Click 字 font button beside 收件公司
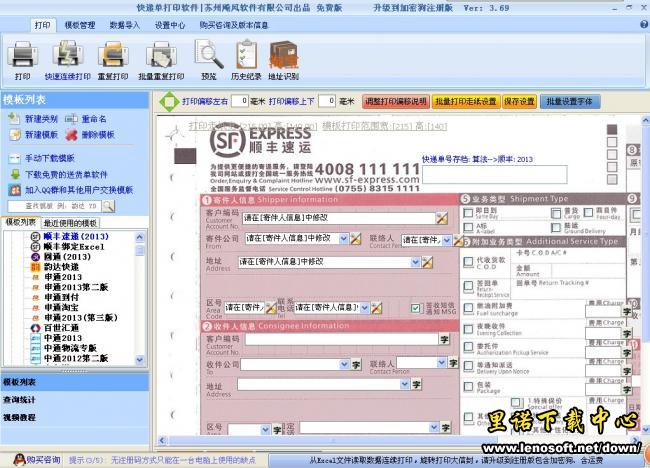650x468 pixels. (x=356, y=364)
